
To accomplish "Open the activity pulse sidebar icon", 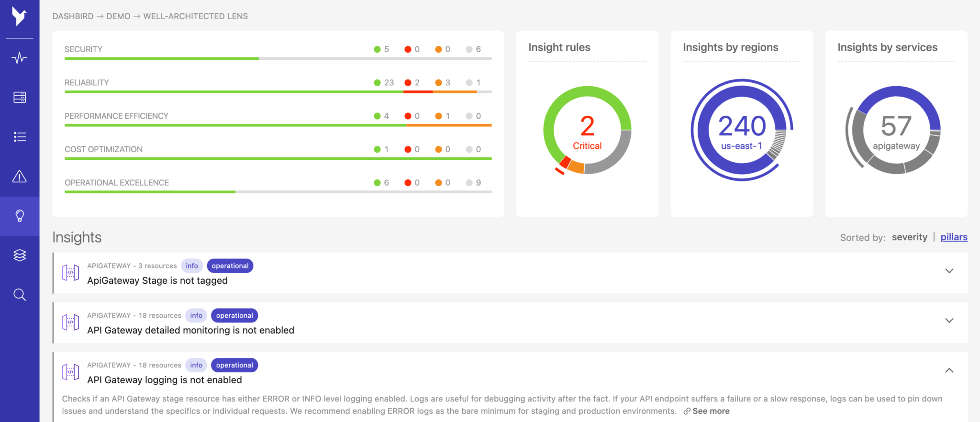I will coord(20,58).
